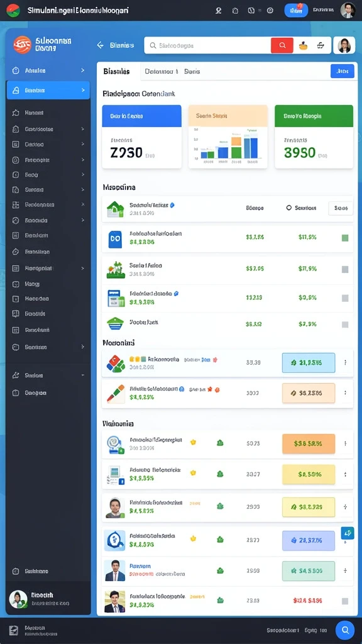
Task: Open the woman's avatar next to the search bar
Action: click(x=344, y=45)
